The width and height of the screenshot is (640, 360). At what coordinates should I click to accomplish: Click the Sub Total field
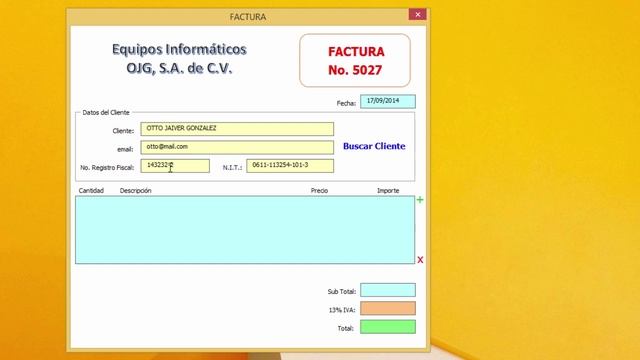(x=388, y=290)
